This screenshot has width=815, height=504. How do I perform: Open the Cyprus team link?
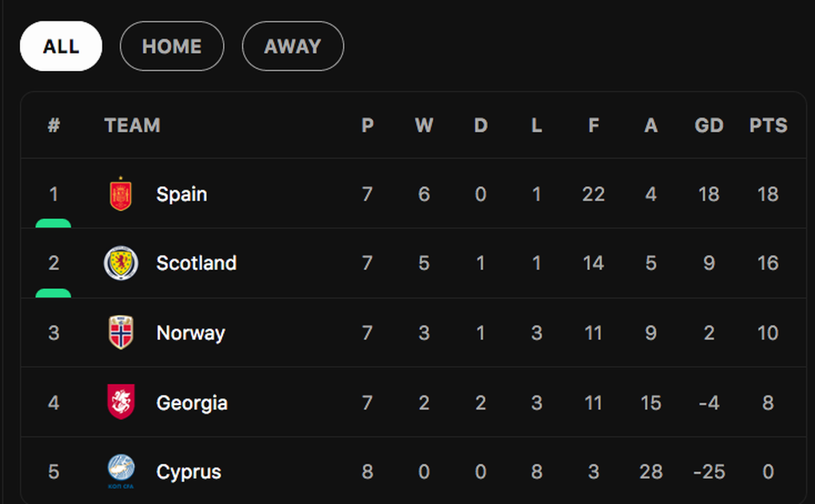(x=189, y=472)
